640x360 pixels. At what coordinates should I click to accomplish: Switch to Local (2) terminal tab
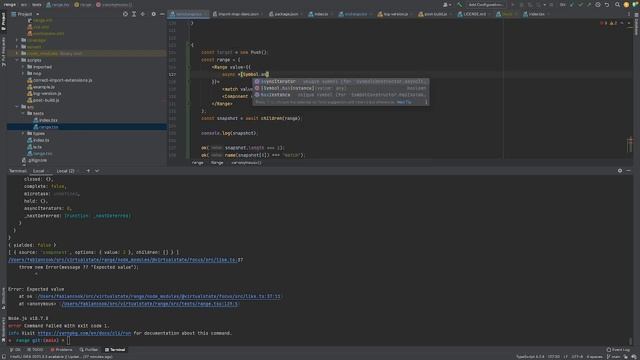65,171
